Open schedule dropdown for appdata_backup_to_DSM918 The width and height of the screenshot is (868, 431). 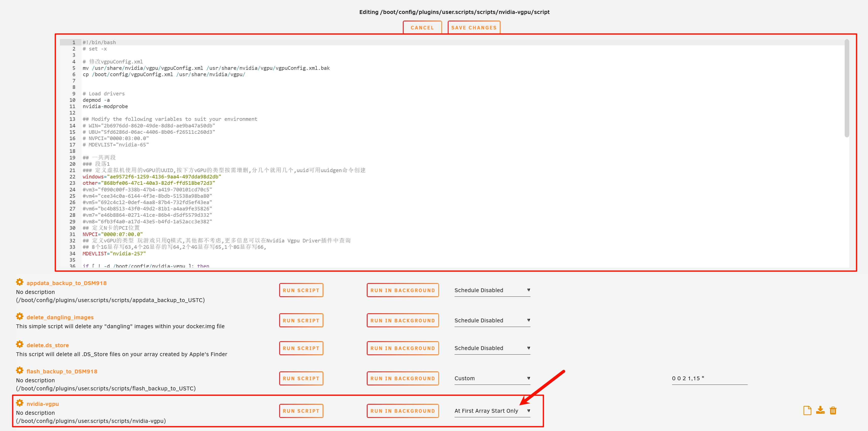[x=492, y=290]
